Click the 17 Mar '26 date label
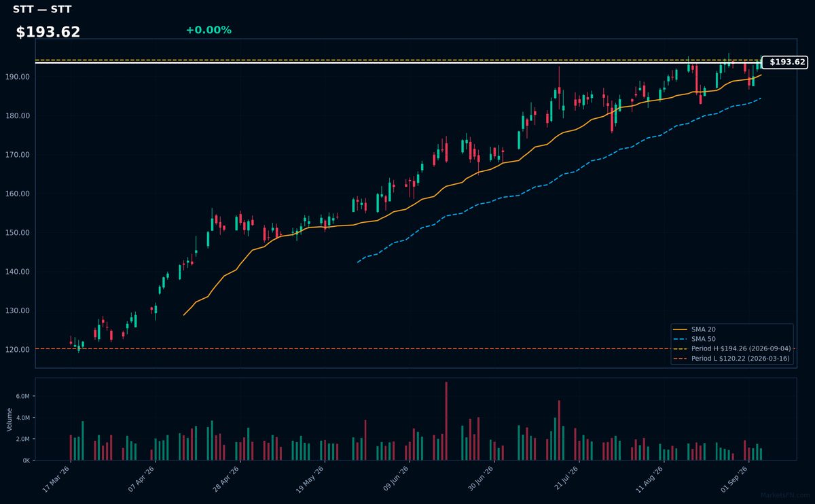The height and width of the screenshot is (504, 815). coord(56,480)
